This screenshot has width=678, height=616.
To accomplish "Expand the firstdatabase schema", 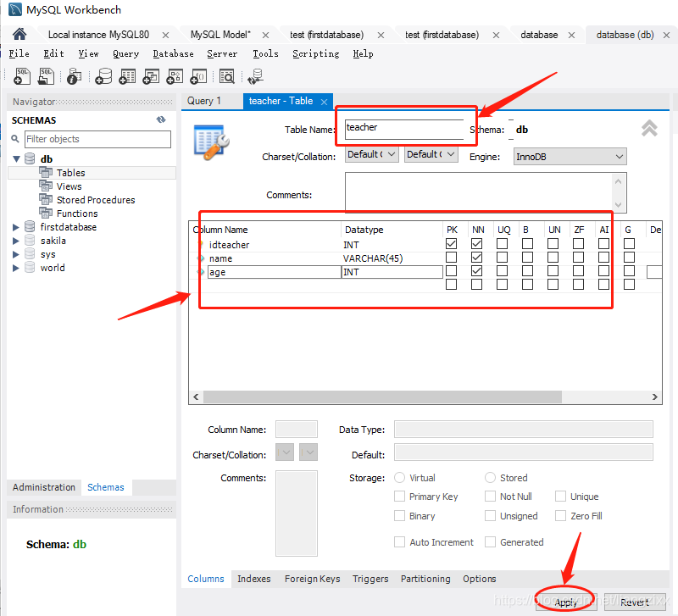I will click(16, 227).
